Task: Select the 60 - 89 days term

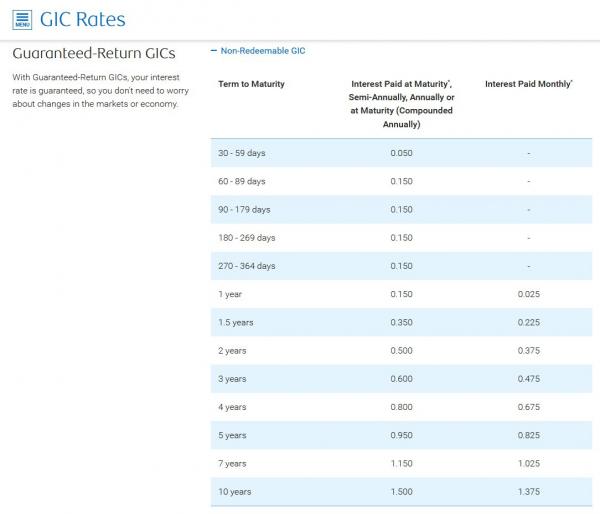Action: [242, 181]
